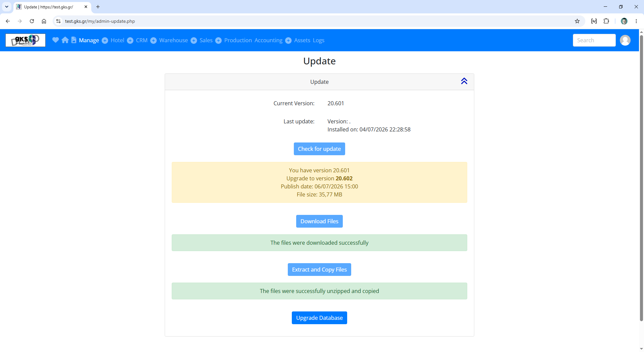
Task: Click 'File size: 35,77 MB' text
Action: tap(319, 194)
